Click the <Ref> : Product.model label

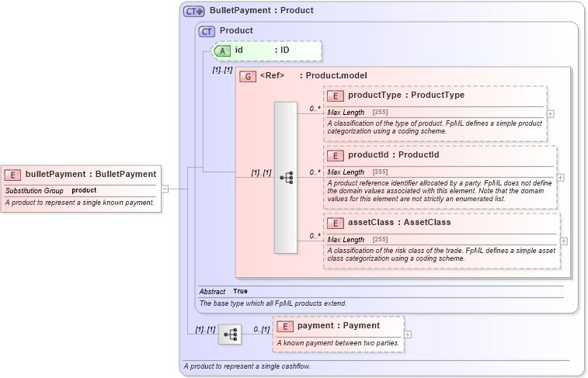(314, 75)
